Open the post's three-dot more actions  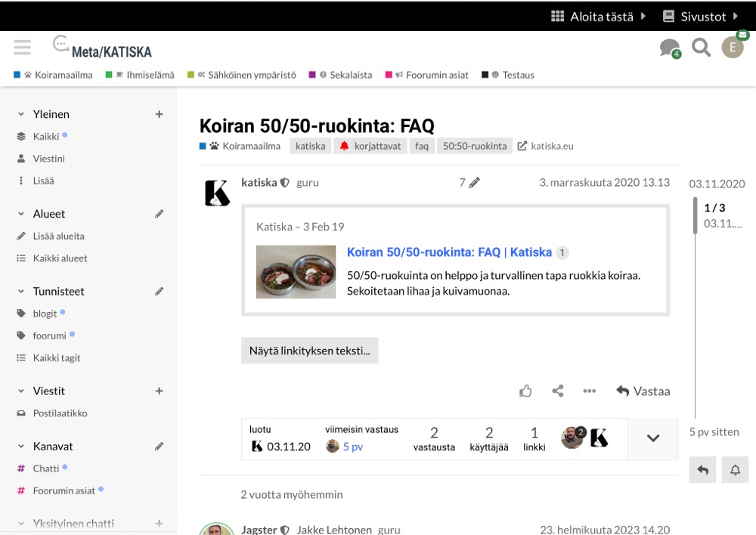[x=590, y=391]
